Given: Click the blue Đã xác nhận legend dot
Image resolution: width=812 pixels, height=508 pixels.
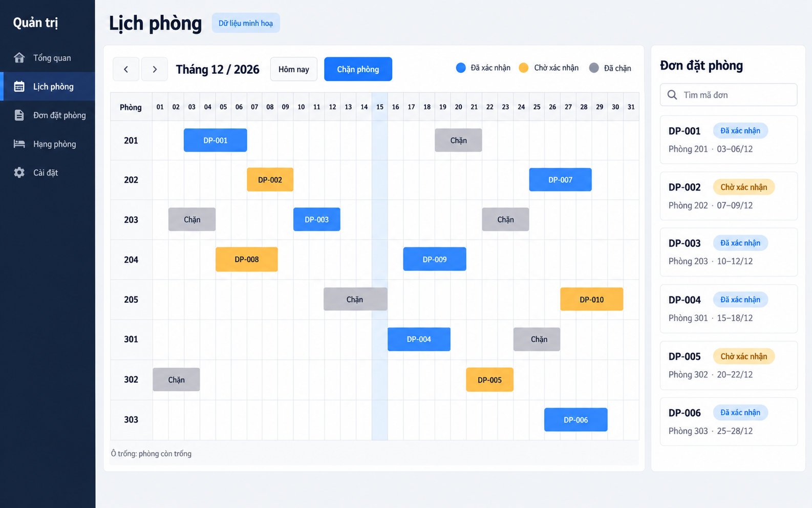Looking at the screenshot, I should 461,68.
